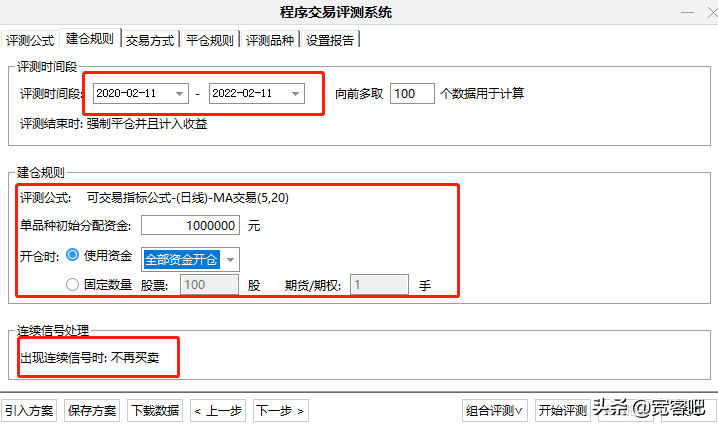Click the 引入方案 button

[x=30, y=410]
